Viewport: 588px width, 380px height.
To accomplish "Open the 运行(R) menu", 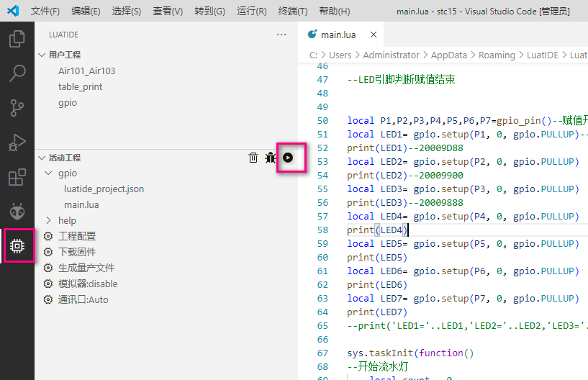I will (x=252, y=12).
